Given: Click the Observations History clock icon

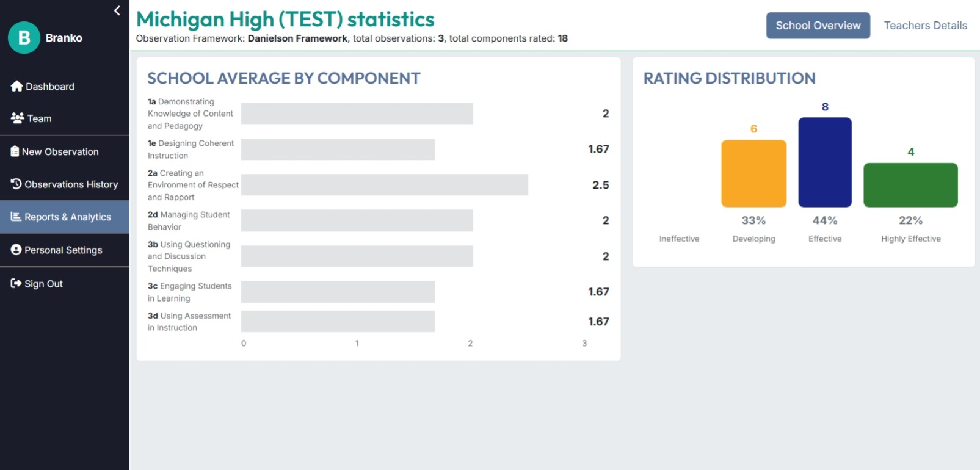Looking at the screenshot, I should pos(16,184).
